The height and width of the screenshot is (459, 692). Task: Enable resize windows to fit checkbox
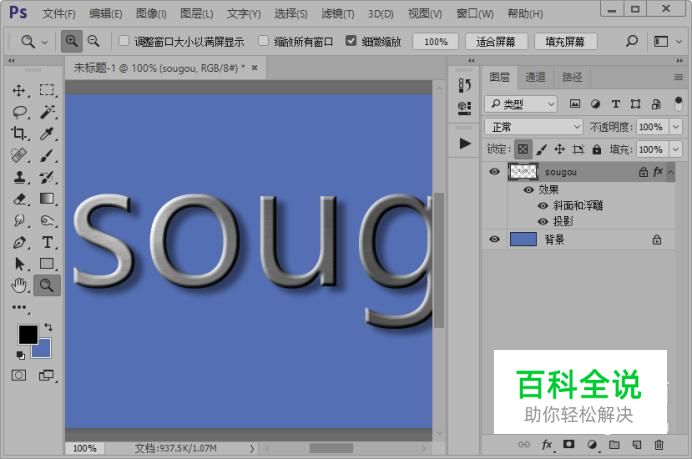(124, 41)
